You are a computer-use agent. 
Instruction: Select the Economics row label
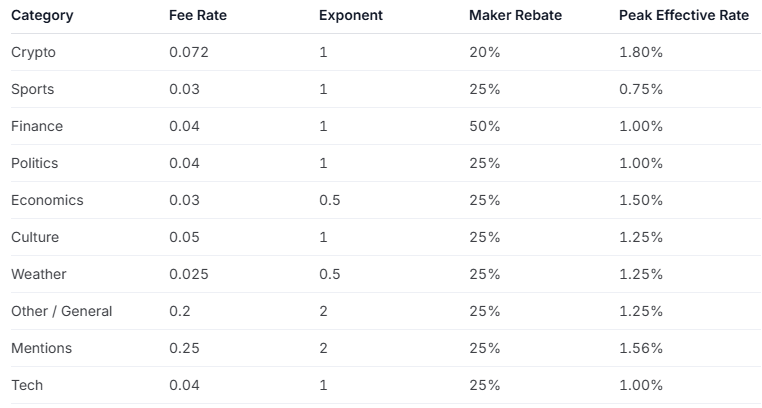(47, 200)
